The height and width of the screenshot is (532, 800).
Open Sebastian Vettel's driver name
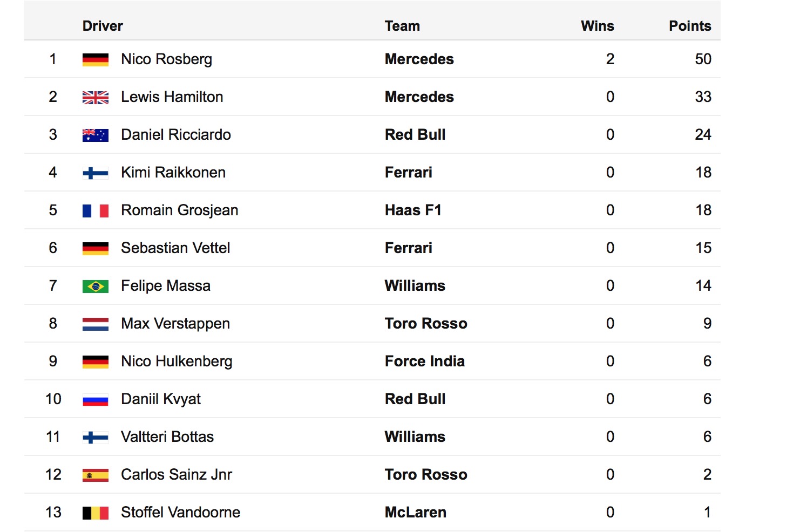[175, 248]
